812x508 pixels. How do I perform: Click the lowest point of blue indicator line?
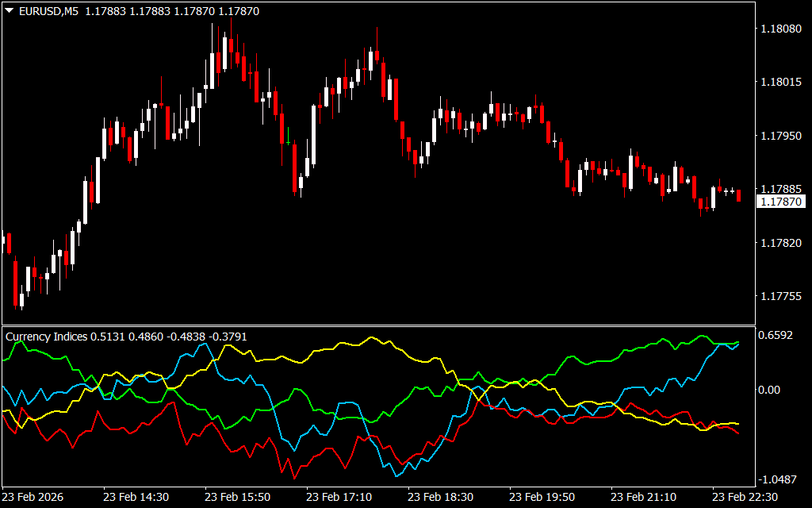coord(396,475)
